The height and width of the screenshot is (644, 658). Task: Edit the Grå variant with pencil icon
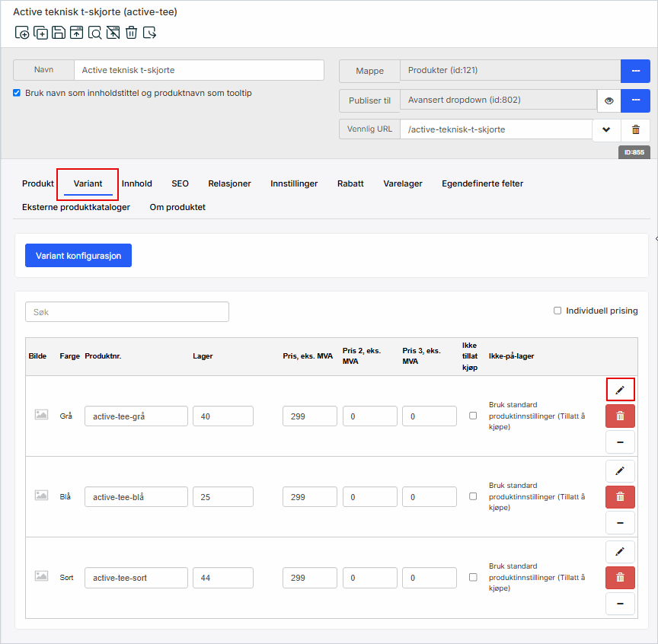point(620,390)
